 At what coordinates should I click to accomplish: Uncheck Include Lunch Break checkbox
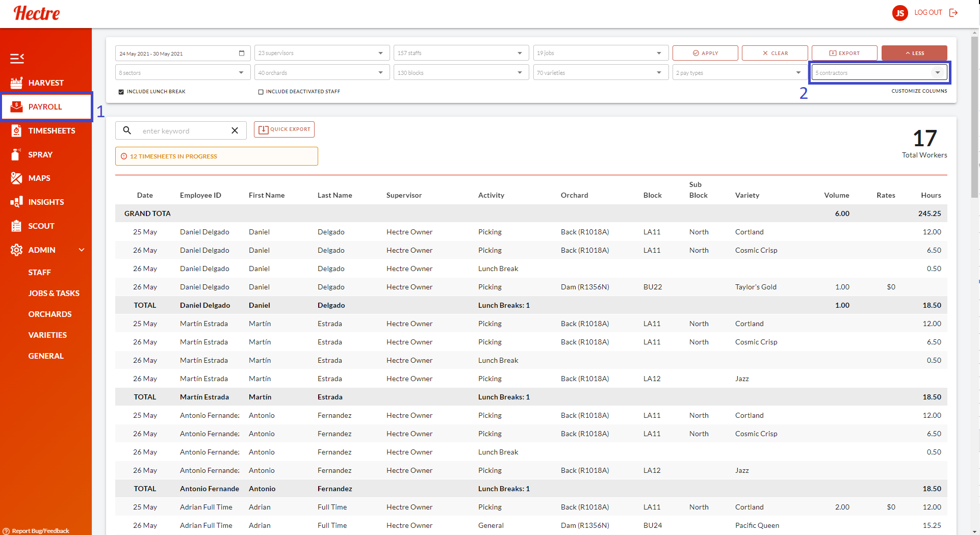pos(121,92)
